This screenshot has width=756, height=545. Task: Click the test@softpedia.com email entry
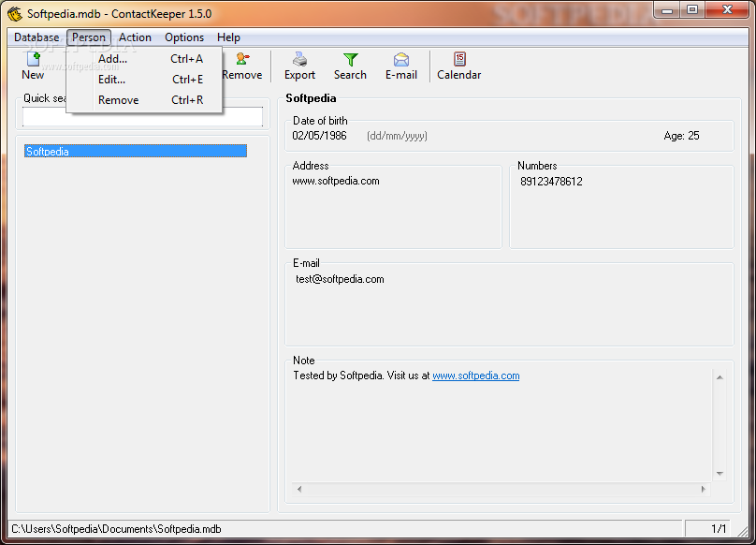click(340, 279)
